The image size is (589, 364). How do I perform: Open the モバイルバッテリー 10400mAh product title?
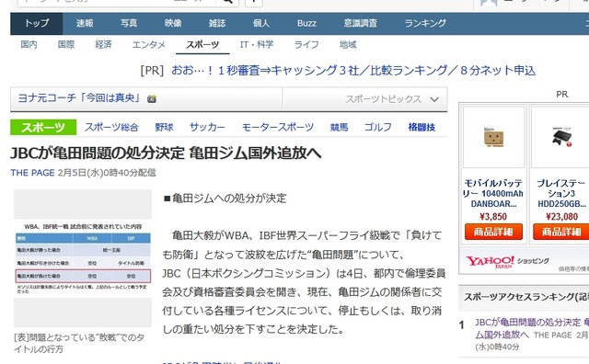[x=493, y=194]
